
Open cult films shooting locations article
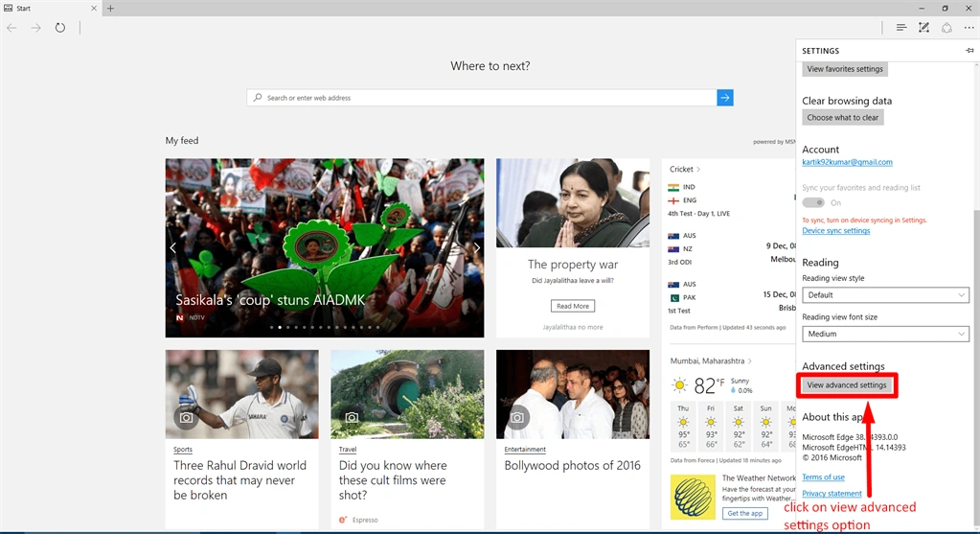393,480
